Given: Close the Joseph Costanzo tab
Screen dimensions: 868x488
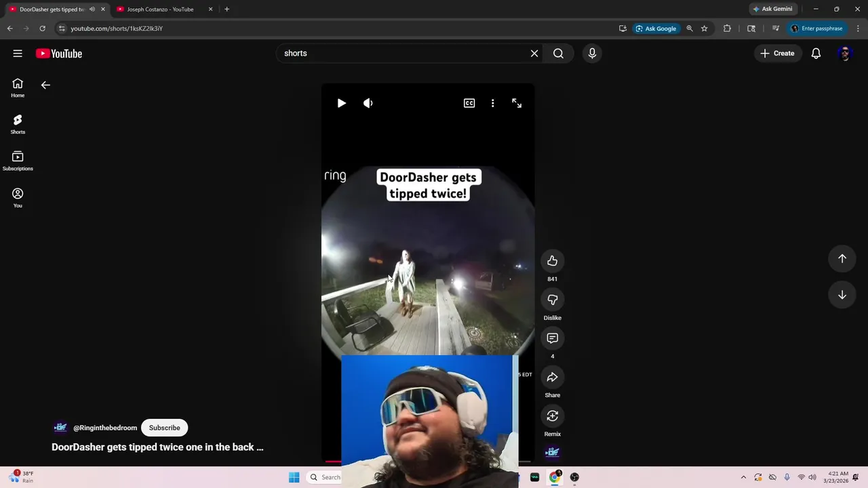Looking at the screenshot, I should [x=210, y=9].
